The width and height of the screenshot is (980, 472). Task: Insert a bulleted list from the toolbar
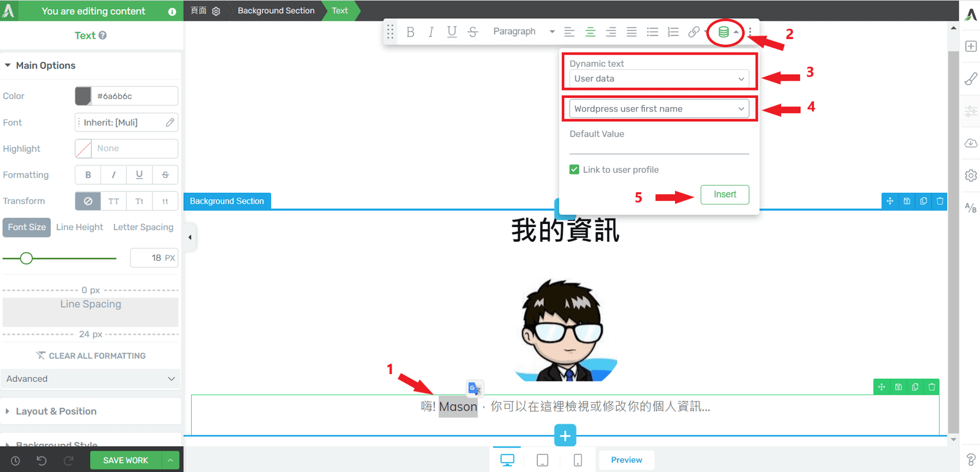(x=652, y=32)
